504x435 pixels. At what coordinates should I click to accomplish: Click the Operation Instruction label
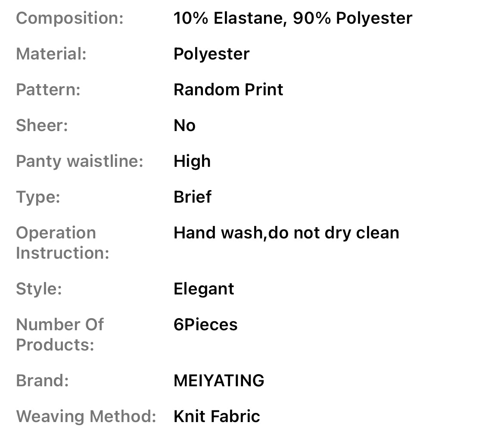[62, 243]
